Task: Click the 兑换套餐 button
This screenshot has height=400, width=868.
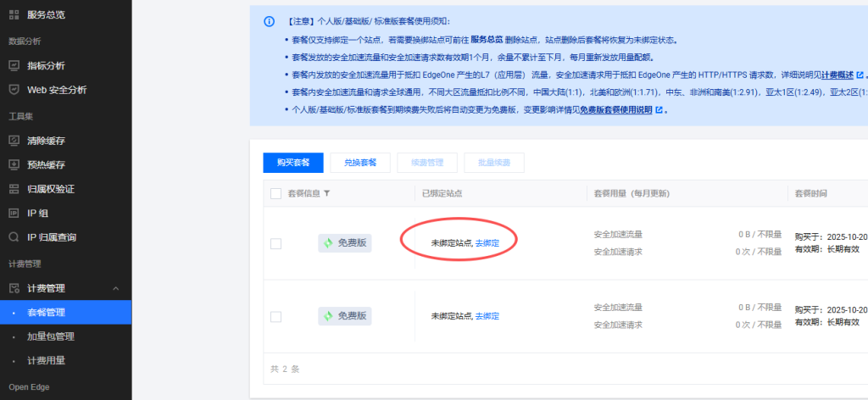Action: [x=360, y=163]
